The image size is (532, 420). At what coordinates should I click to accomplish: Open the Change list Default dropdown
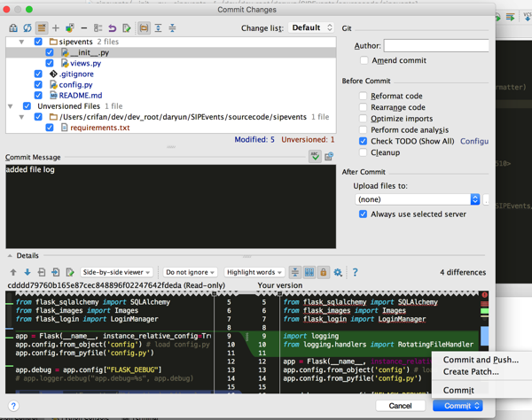tap(311, 28)
